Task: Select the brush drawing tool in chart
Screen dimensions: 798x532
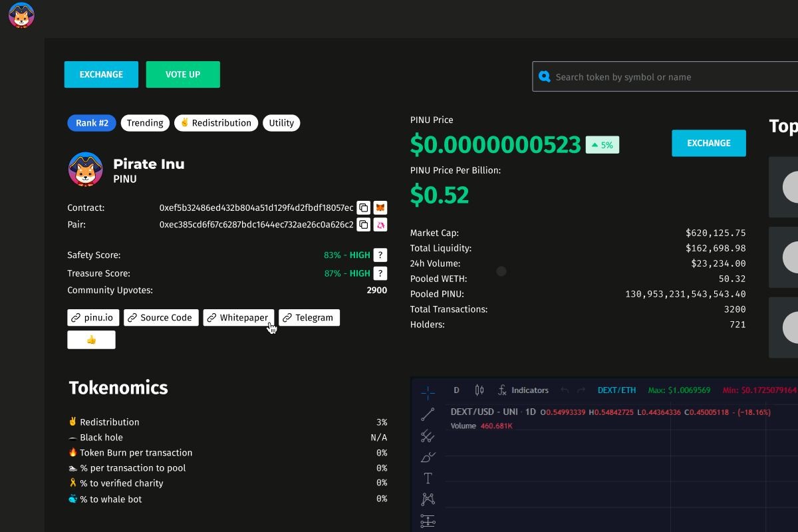Action: 428,457
